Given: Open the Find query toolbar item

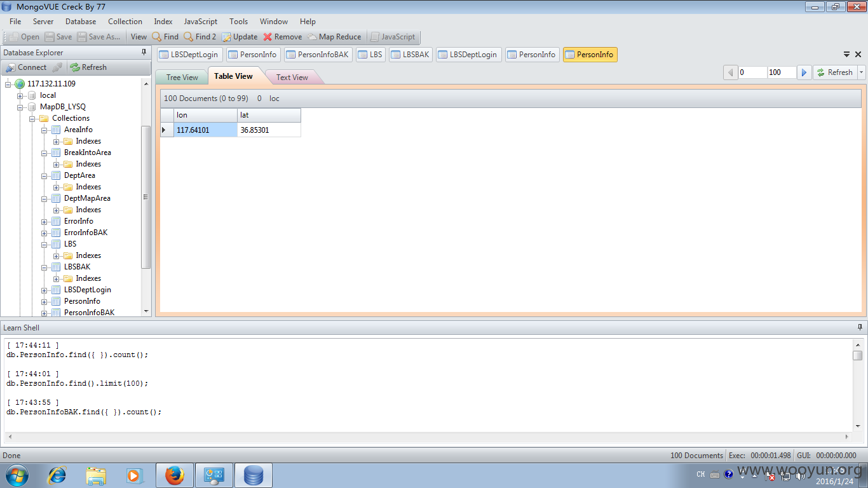Looking at the screenshot, I should tap(165, 37).
